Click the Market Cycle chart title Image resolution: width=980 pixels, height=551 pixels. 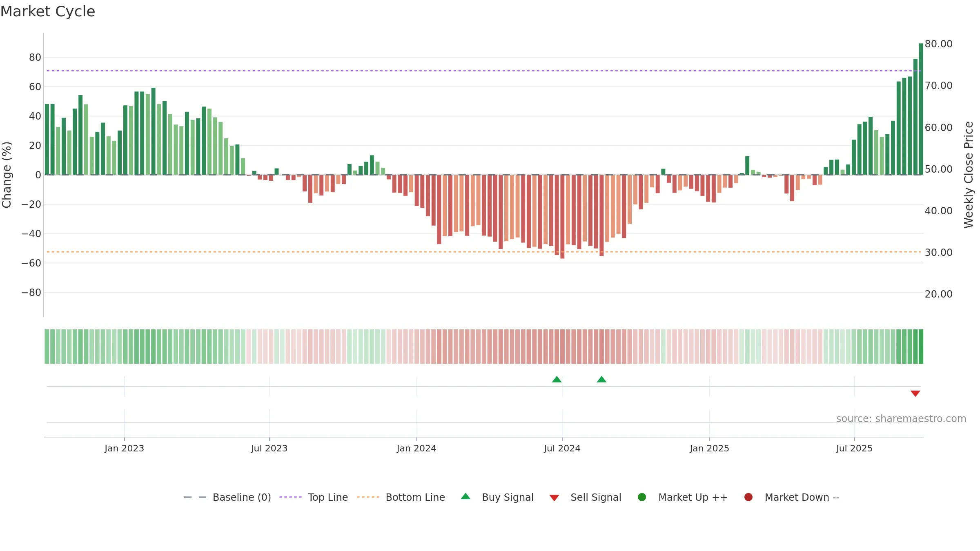(x=48, y=11)
